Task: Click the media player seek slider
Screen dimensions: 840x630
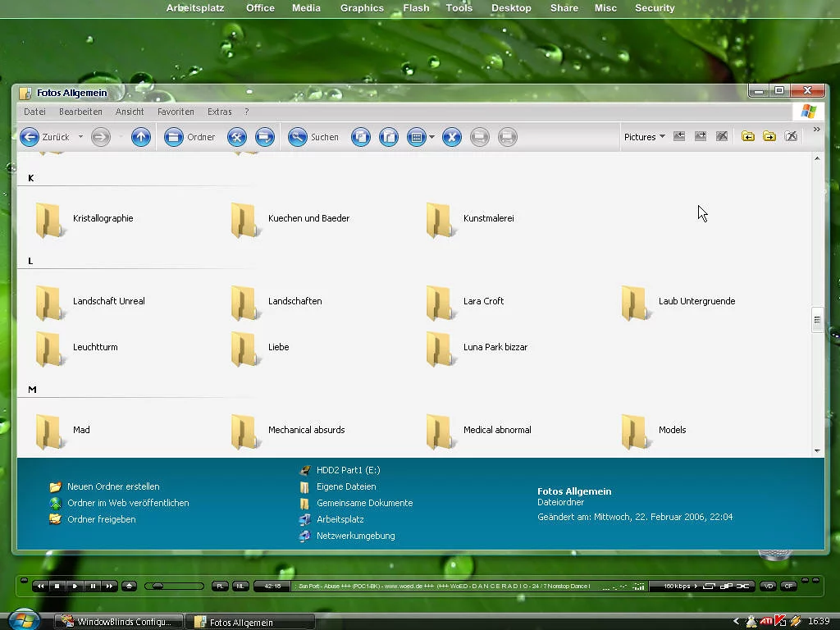Action: 174,586
